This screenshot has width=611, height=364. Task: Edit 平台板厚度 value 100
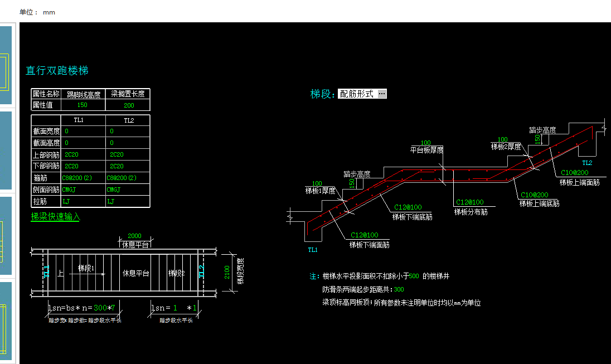click(425, 143)
